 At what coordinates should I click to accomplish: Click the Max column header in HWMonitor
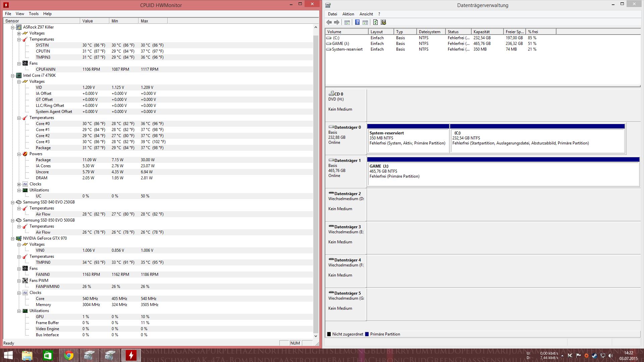(152, 21)
